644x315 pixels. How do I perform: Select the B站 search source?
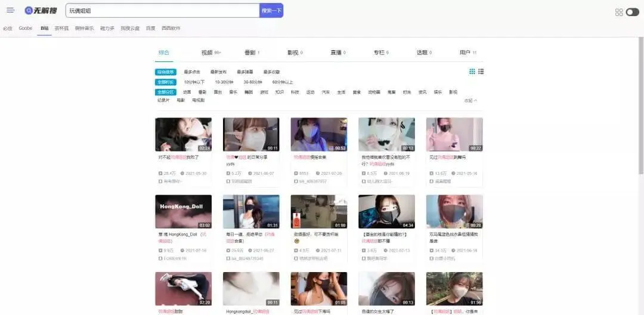point(44,28)
